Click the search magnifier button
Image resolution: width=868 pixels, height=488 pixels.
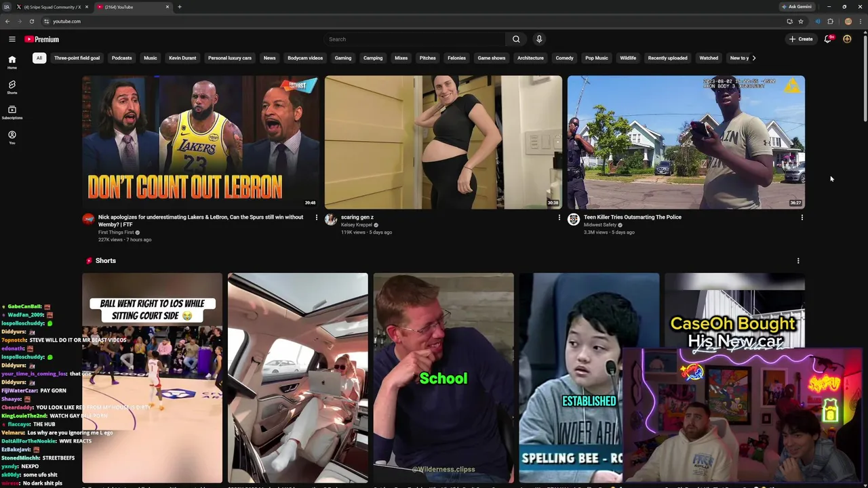pos(516,39)
